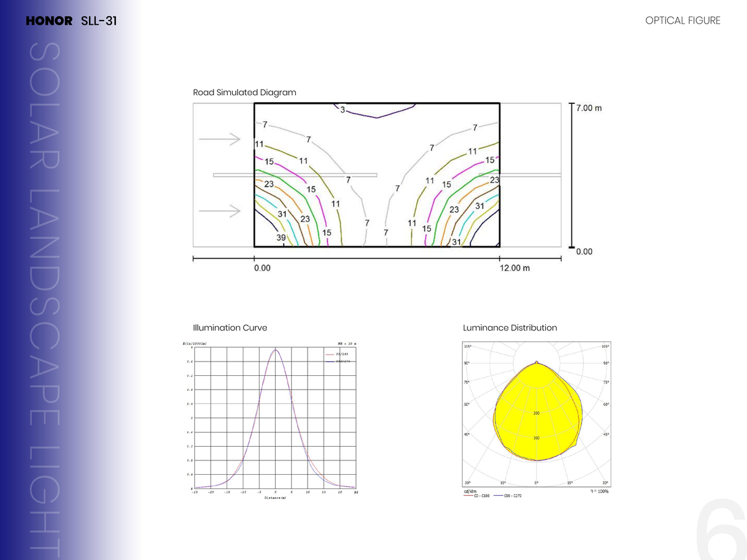Click the E(lx/1000lm) axis label
The height and width of the screenshot is (560, 747).
pos(194,343)
